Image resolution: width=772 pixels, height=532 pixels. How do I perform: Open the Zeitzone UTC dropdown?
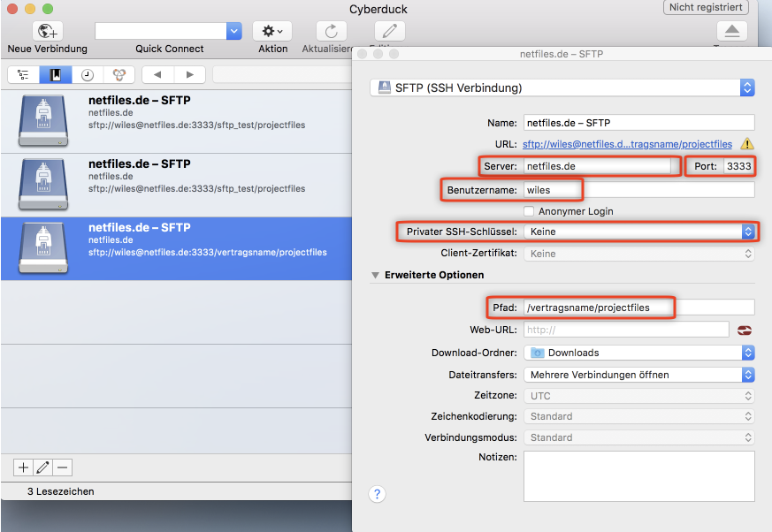coord(639,396)
